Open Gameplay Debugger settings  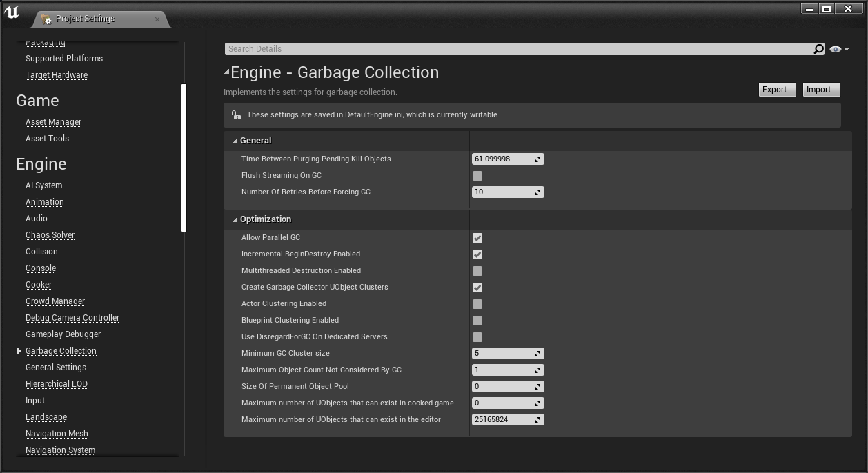pos(63,334)
